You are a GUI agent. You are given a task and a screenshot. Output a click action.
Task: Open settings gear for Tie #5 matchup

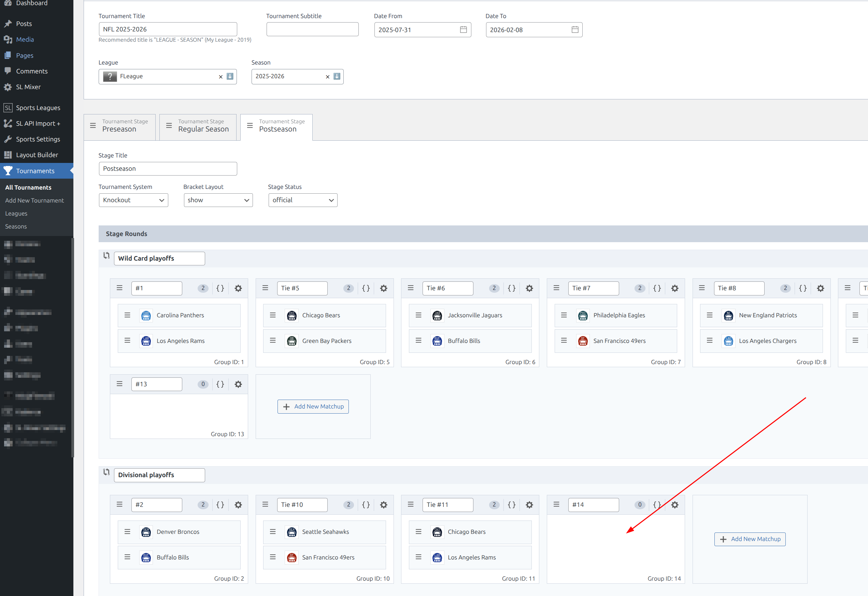click(x=384, y=288)
